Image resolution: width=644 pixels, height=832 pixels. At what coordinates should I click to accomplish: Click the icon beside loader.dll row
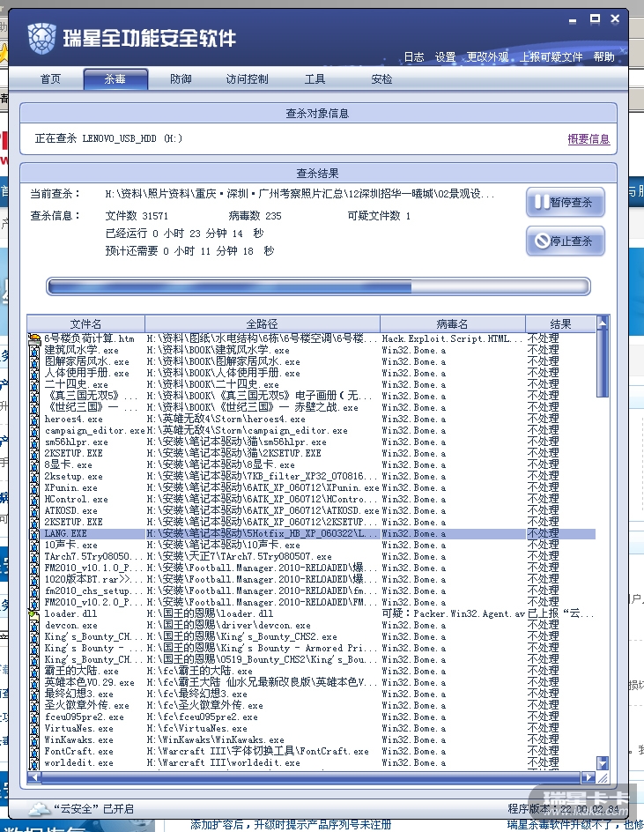coord(34,614)
